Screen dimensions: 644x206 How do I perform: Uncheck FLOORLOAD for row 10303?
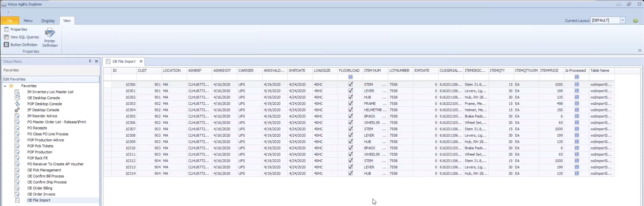[350, 103]
